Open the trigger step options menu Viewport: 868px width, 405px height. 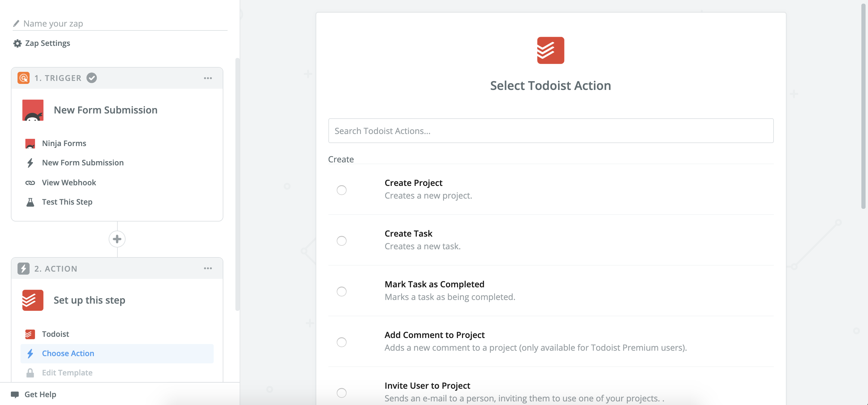click(x=208, y=78)
